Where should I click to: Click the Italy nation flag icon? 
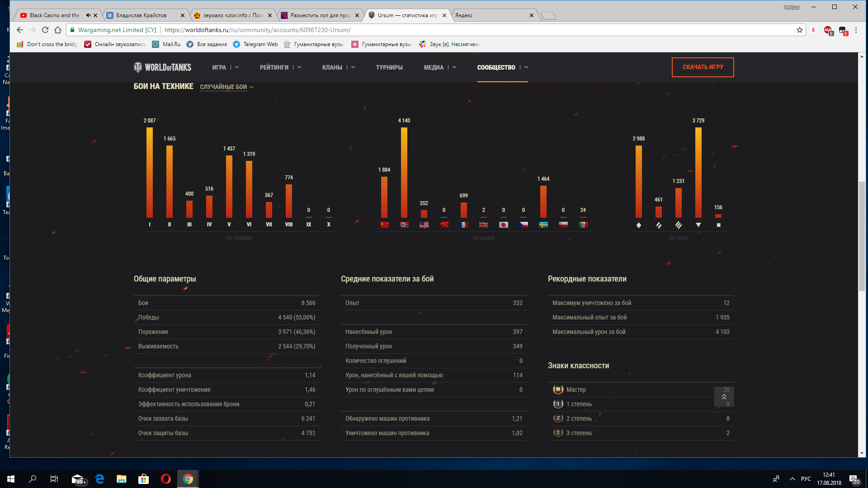coord(583,225)
